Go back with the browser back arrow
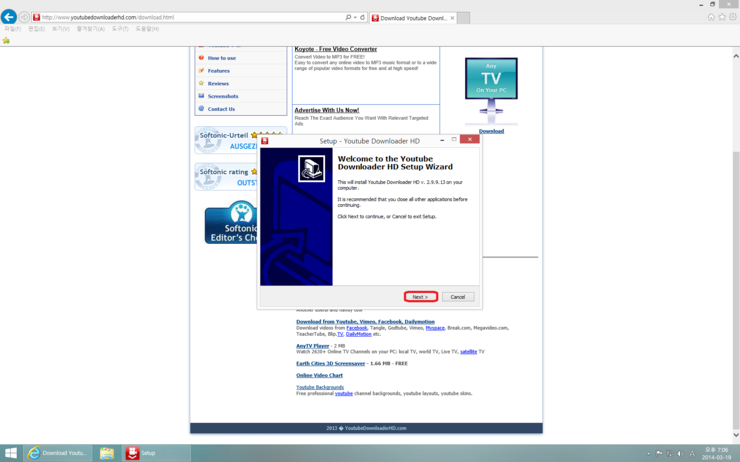 click(8, 17)
